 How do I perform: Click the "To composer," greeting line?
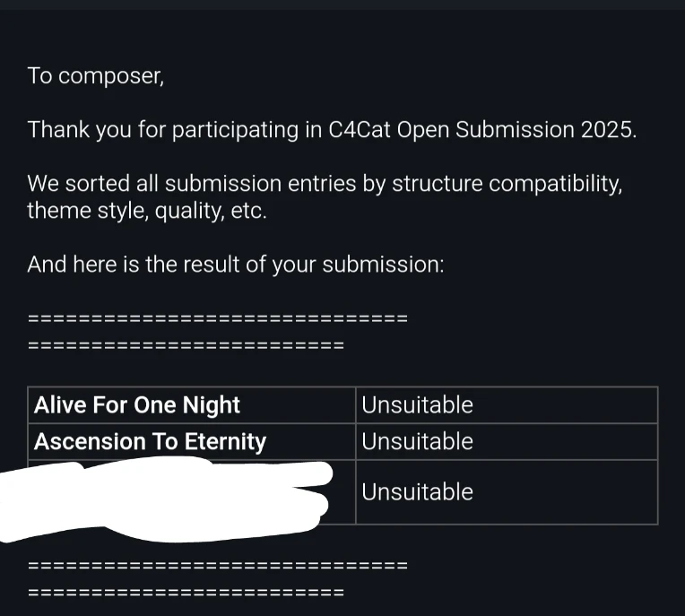96,76
